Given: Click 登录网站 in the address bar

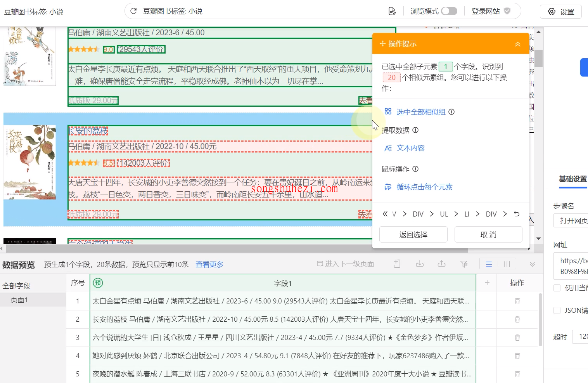Looking at the screenshot, I should click(486, 11).
